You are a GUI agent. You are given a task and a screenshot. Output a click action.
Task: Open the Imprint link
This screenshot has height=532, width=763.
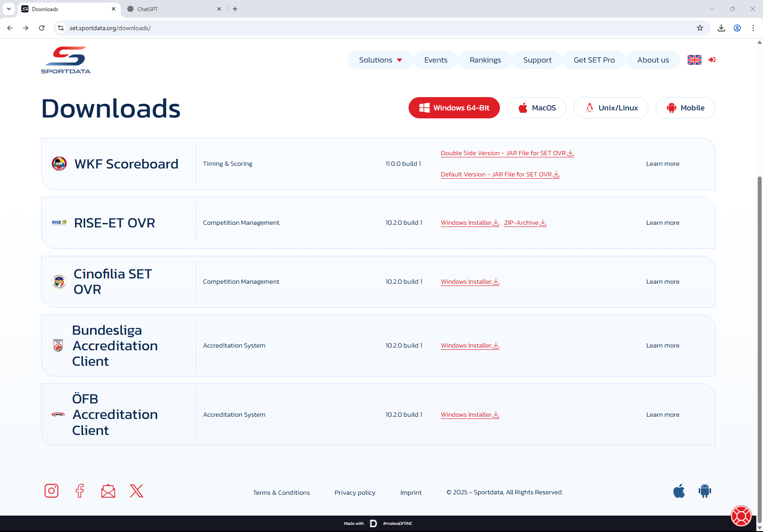411,493
